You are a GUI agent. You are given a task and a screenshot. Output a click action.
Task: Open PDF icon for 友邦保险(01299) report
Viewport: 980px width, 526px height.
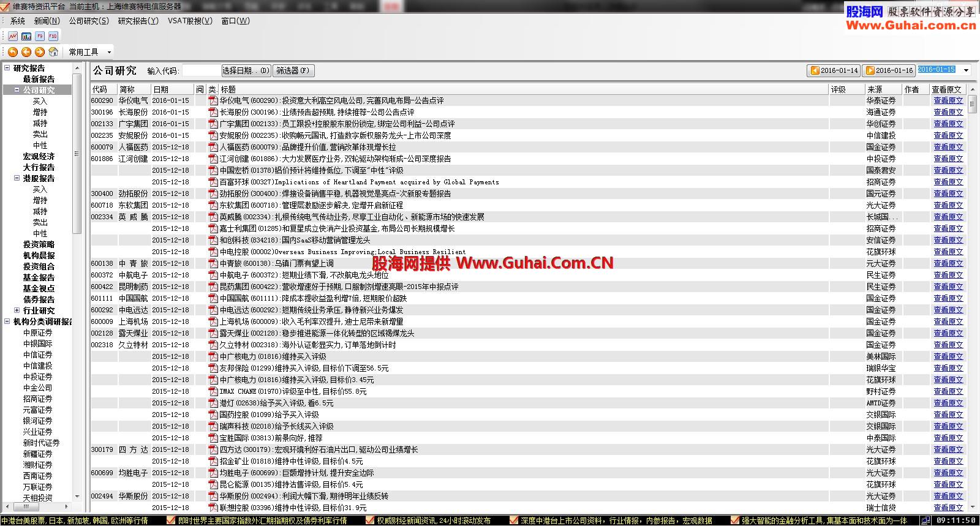(x=213, y=368)
